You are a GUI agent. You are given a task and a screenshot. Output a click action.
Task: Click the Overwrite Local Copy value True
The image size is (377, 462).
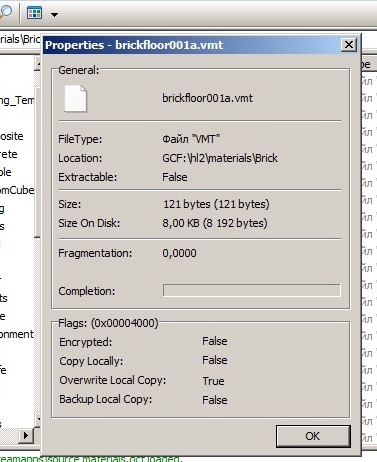point(213,381)
